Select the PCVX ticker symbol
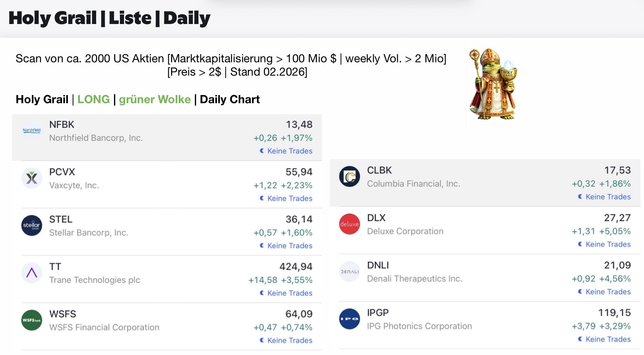This screenshot has height=355, width=644. (x=62, y=172)
